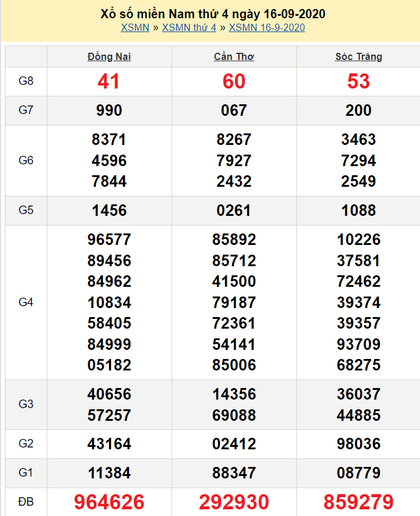
Task: Click the G7 row label
Action: click(26, 110)
